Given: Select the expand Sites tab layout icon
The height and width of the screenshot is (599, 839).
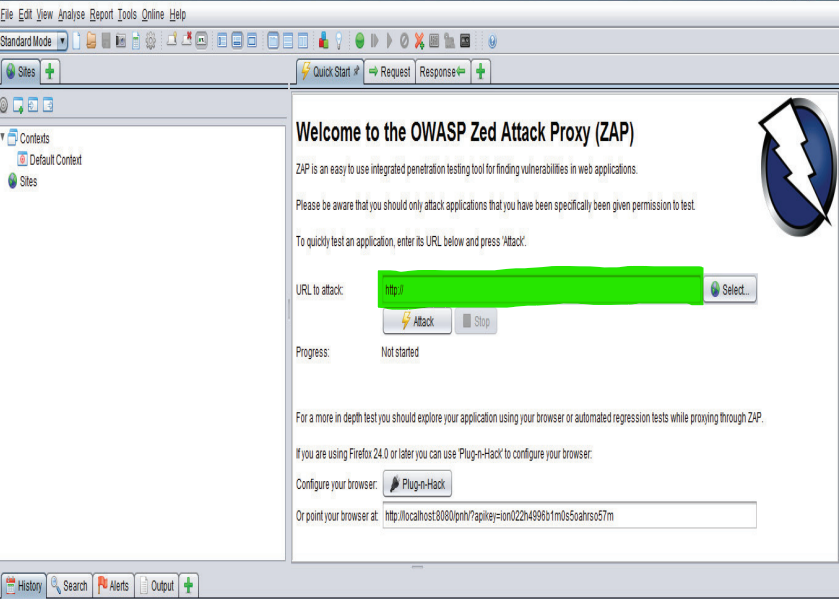Looking at the screenshot, I should coord(222,41).
